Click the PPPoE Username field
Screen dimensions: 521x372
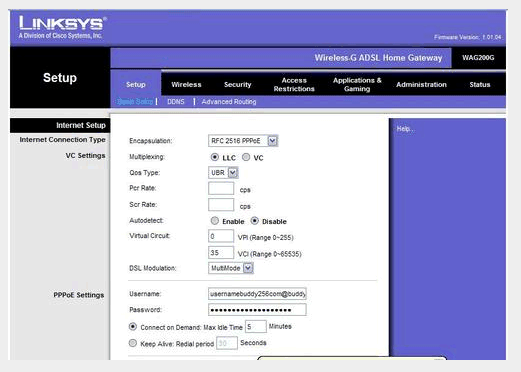(x=257, y=294)
